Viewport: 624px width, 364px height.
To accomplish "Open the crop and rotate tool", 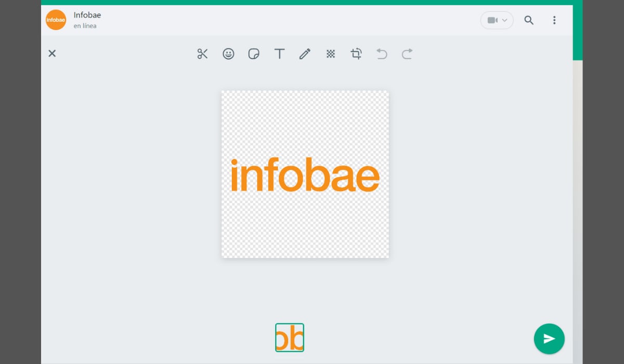I will click(x=356, y=54).
